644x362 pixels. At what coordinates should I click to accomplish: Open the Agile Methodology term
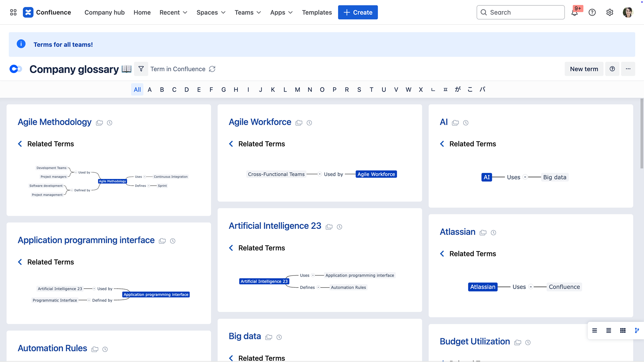click(x=55, y=122)
